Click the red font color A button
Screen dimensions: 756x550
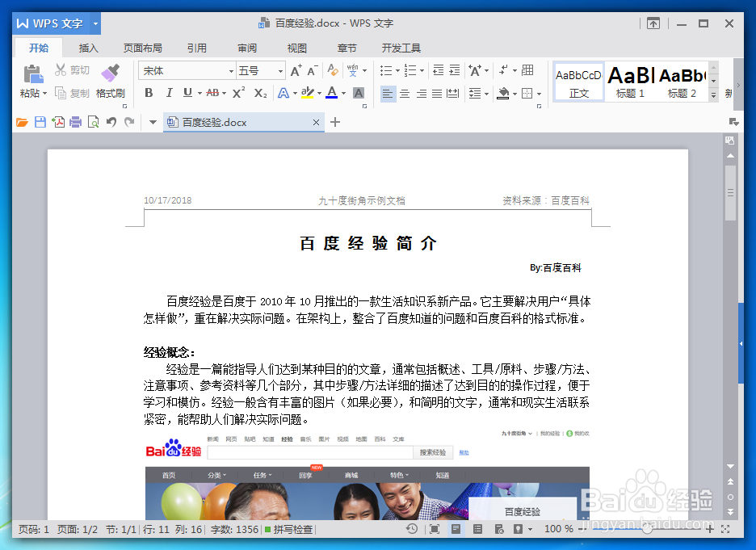pyautogui.click(x=332, y=93)
